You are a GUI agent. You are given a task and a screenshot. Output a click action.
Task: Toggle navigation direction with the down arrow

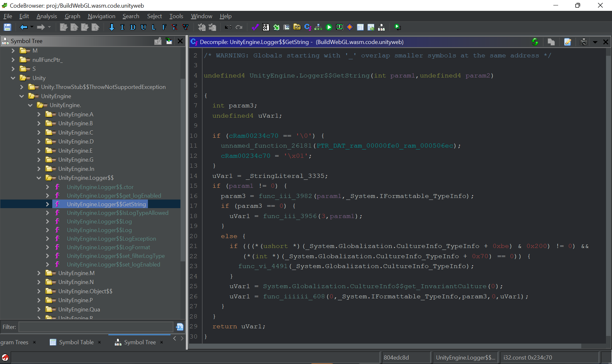tap(112, 27)
